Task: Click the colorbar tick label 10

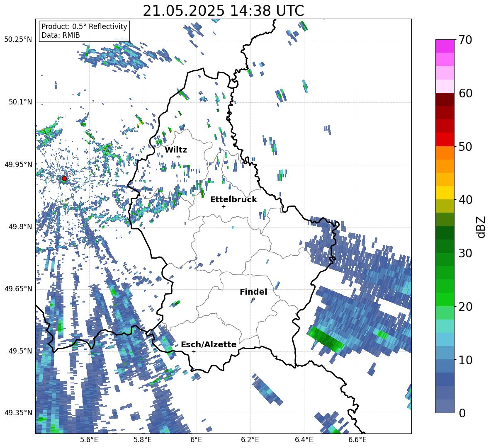Action: click(465, 360)
